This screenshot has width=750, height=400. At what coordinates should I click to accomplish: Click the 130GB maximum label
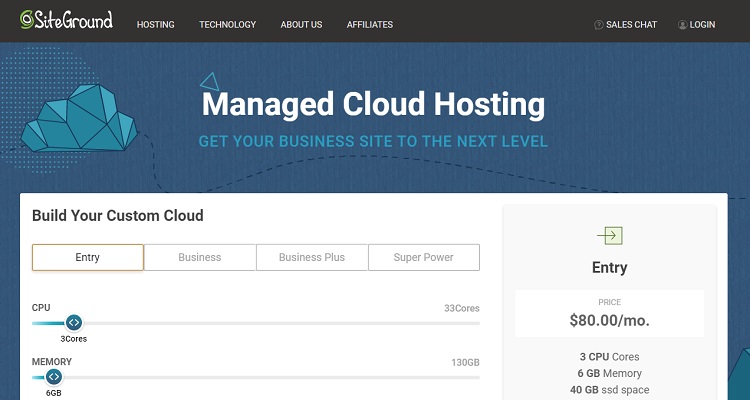point(465,363)
